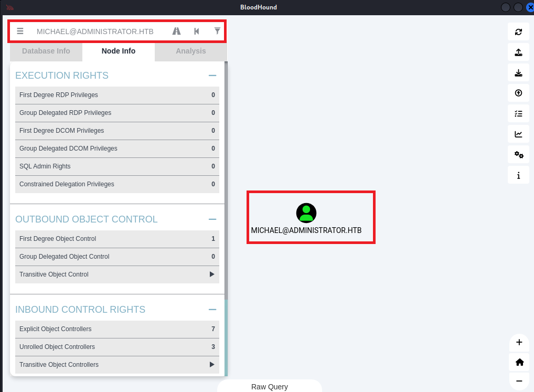The width and height of the screenshot is (534, 392).
Task: Click the back step icon in search bar
Action: coord(197,31)
